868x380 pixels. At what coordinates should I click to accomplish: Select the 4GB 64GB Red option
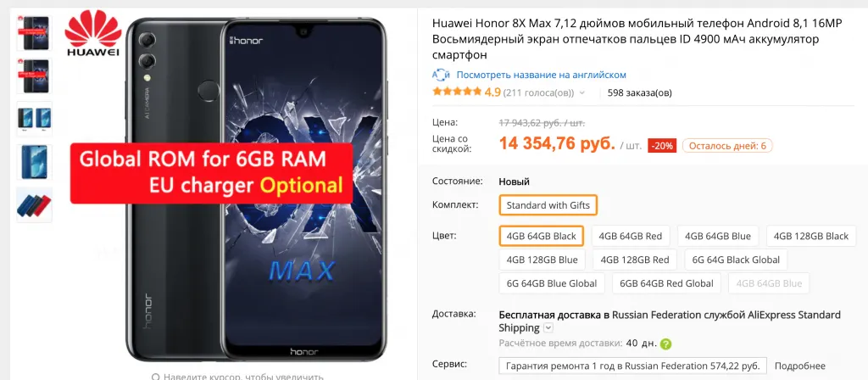coord(630,236)
